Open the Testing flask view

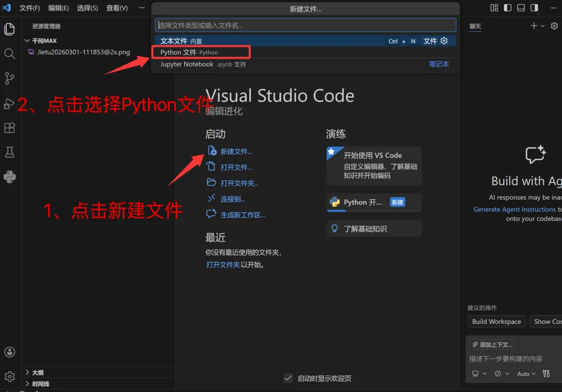click(9, 152)
